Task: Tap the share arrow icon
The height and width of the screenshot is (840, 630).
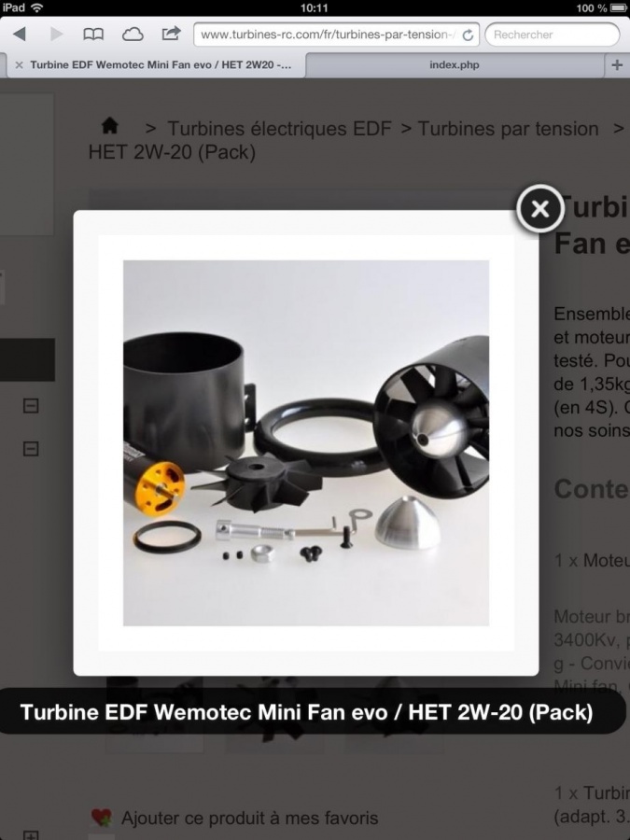Action: (x=171, y=34)
